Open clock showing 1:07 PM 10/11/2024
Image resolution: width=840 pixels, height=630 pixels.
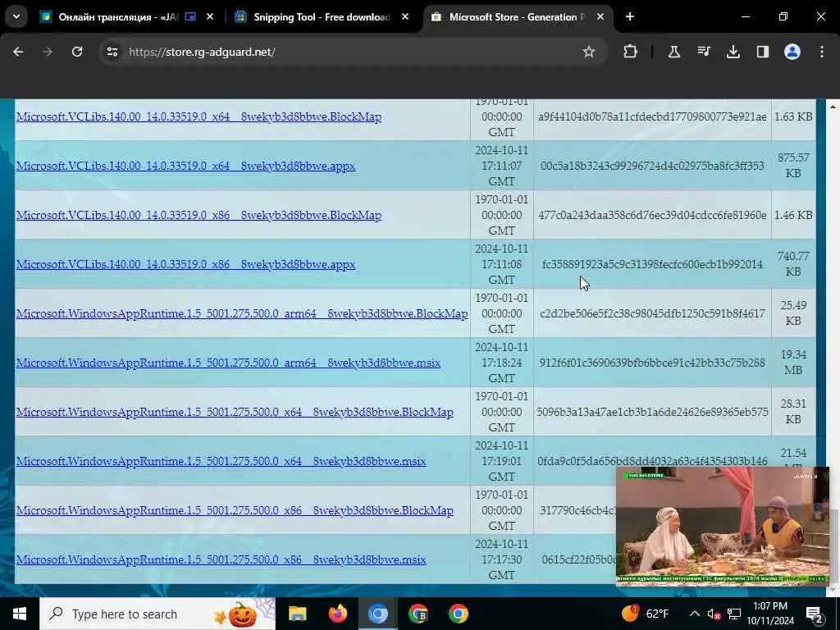click(x=770, y=614)
